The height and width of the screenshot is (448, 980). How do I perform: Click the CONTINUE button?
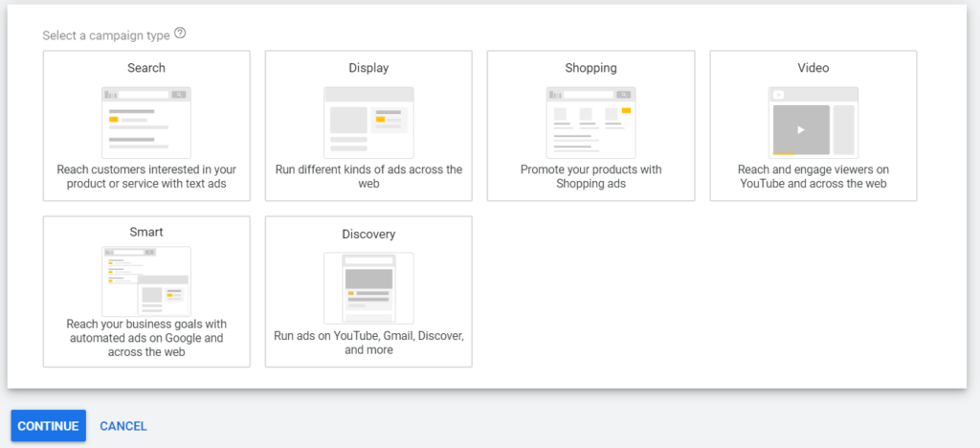click(x=48, y=426)
